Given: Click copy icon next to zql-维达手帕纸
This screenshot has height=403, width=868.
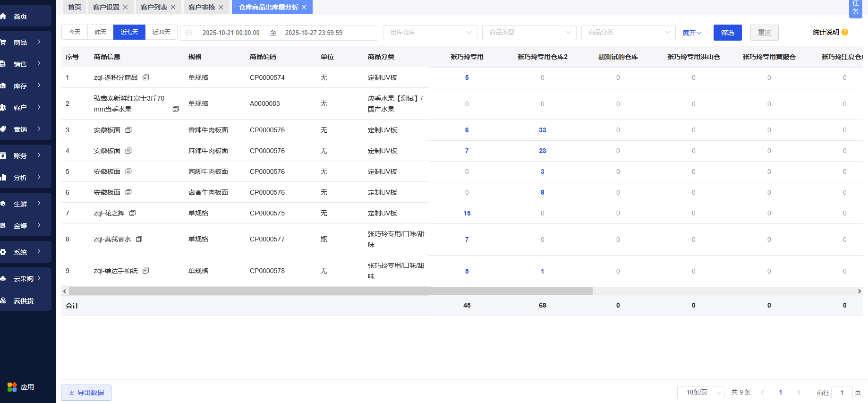Looking at the screenshot, I should pos(146,271).
